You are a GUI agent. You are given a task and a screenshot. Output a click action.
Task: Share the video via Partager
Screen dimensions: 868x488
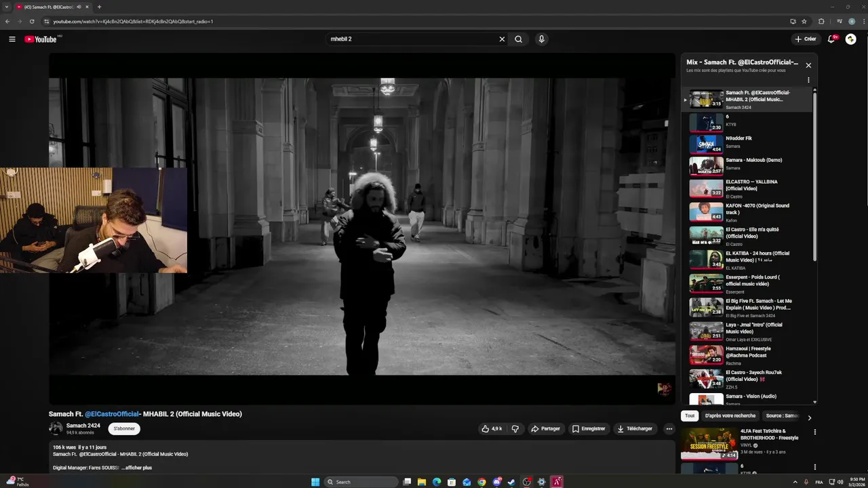(546, 428)
